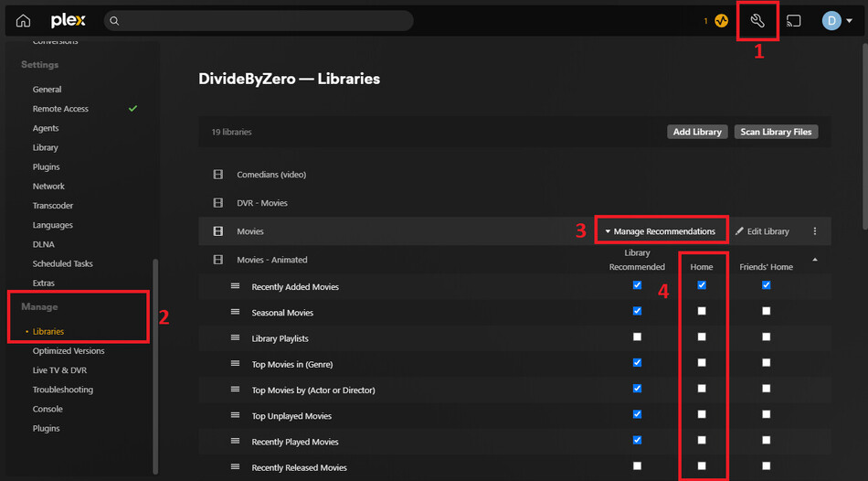Enable Home for Top Movies in (Genre)
The width and height of the screenshot is (868, 481).
tap(702, 362)
